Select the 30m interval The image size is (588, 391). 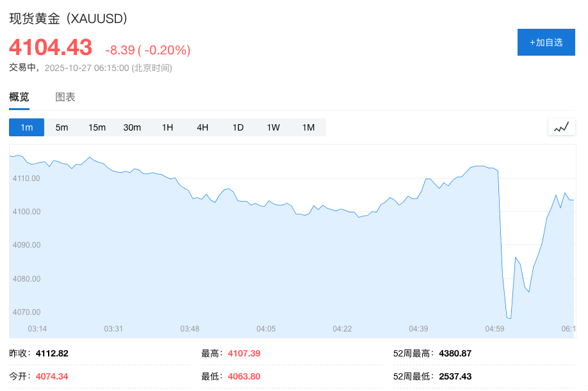coord(132,127)
